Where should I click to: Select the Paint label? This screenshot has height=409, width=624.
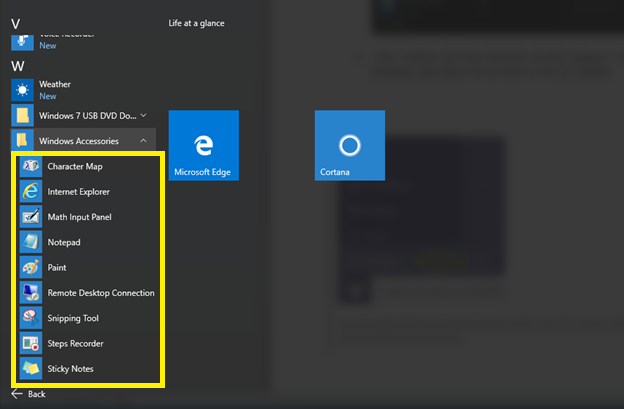point(57,268)
